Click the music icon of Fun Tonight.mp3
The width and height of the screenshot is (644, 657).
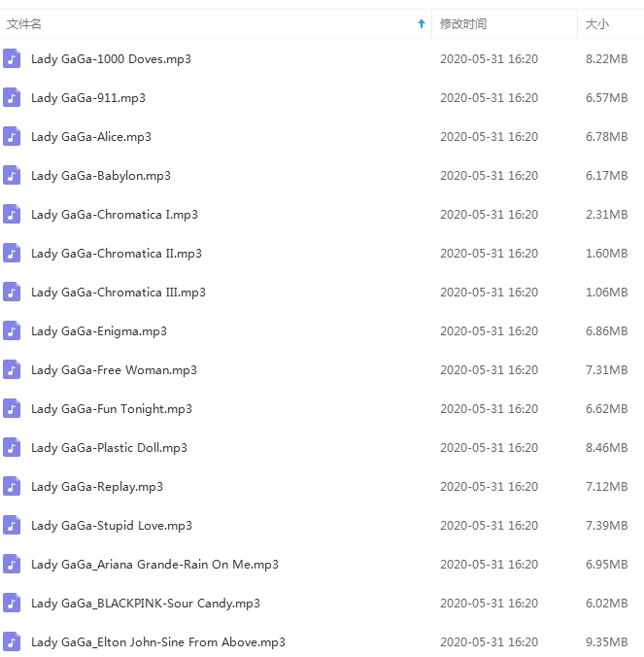tap(12, 408)
